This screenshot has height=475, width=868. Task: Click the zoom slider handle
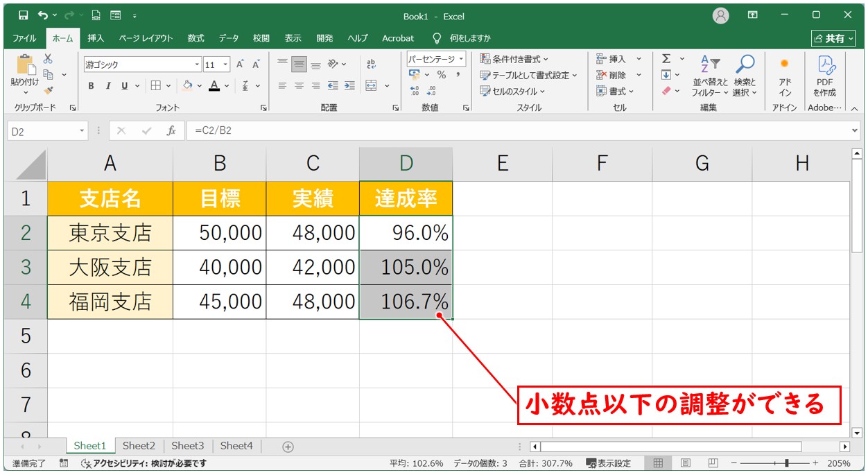(786, 463)
